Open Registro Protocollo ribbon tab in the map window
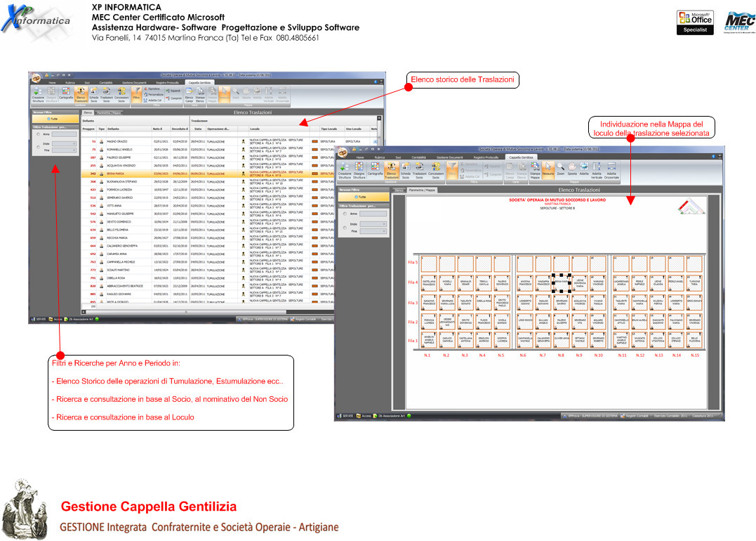 (487, 157)
